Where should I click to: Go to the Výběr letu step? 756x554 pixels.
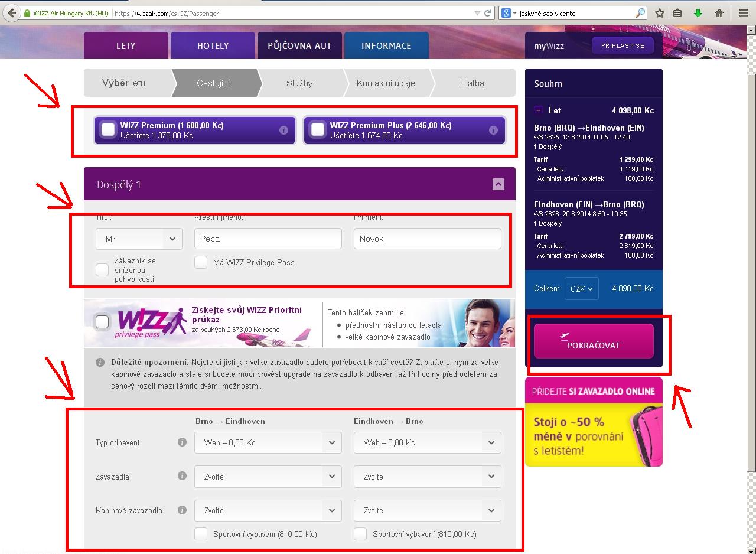[x=128, y=83]
